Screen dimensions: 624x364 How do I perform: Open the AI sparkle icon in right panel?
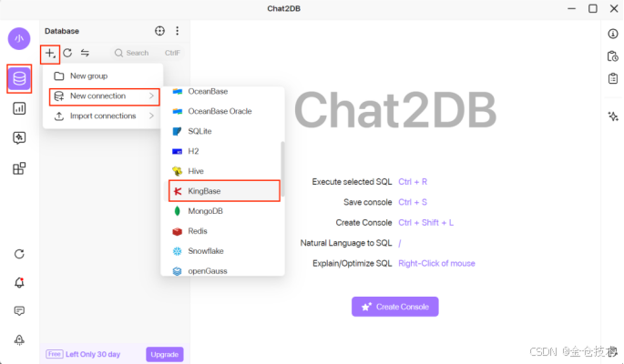click(x=613, y=116)
